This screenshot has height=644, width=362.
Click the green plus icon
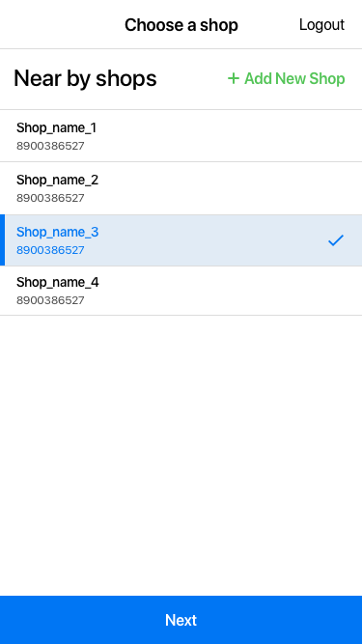tap(233, 78)
